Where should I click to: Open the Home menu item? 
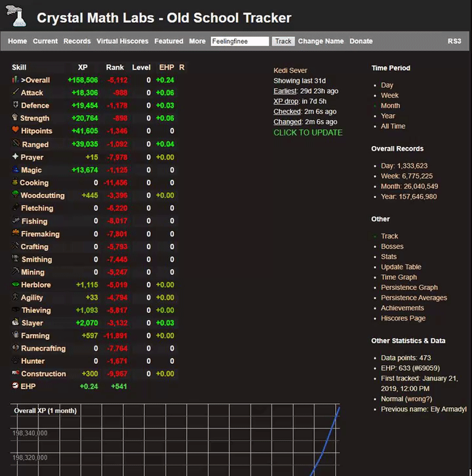tap(17, 41)
